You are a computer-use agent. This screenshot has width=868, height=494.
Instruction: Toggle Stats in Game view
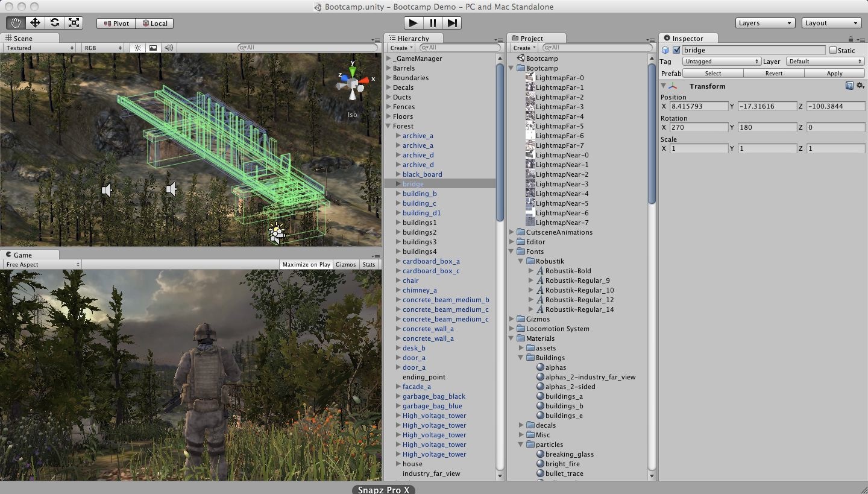[x=369, y=264]
